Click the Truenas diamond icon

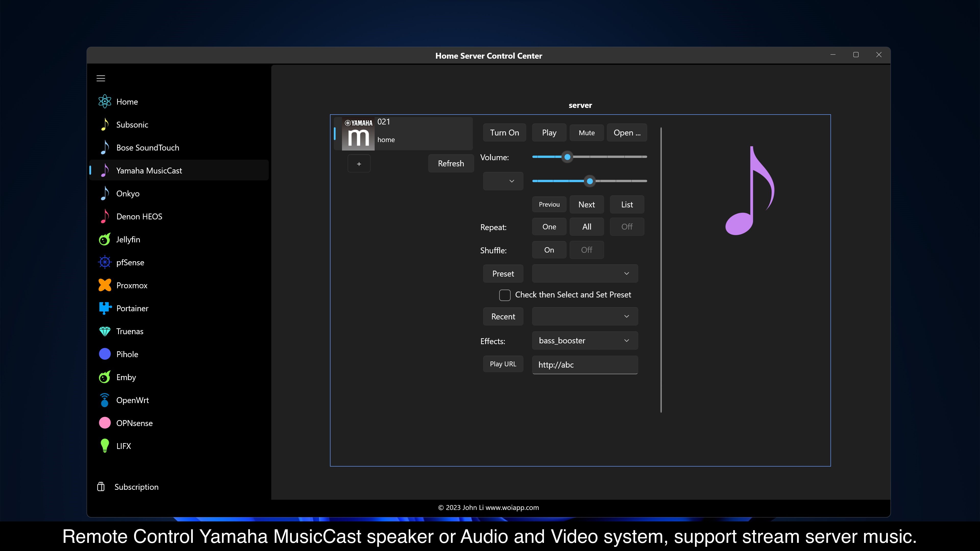[105, 331]
